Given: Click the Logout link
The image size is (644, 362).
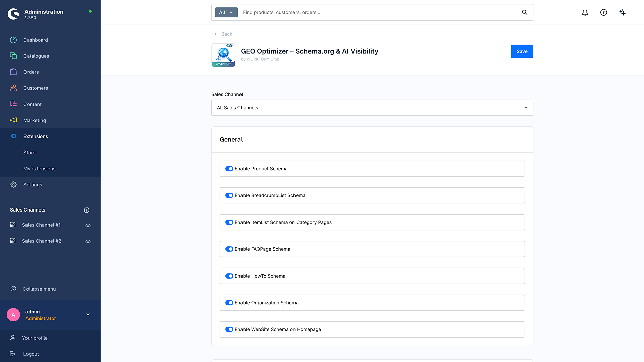Looking at the screenshot, I should [31, 354].
